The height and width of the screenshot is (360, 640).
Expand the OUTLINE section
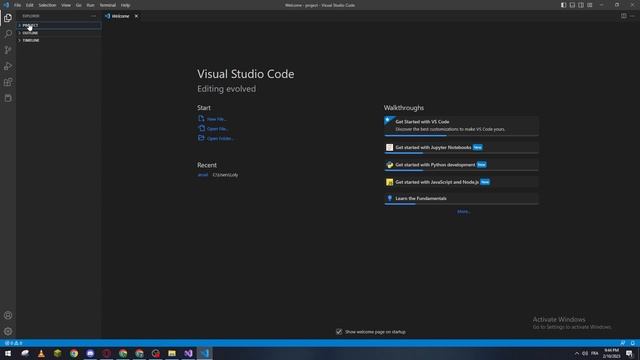(x=59, y=33)
